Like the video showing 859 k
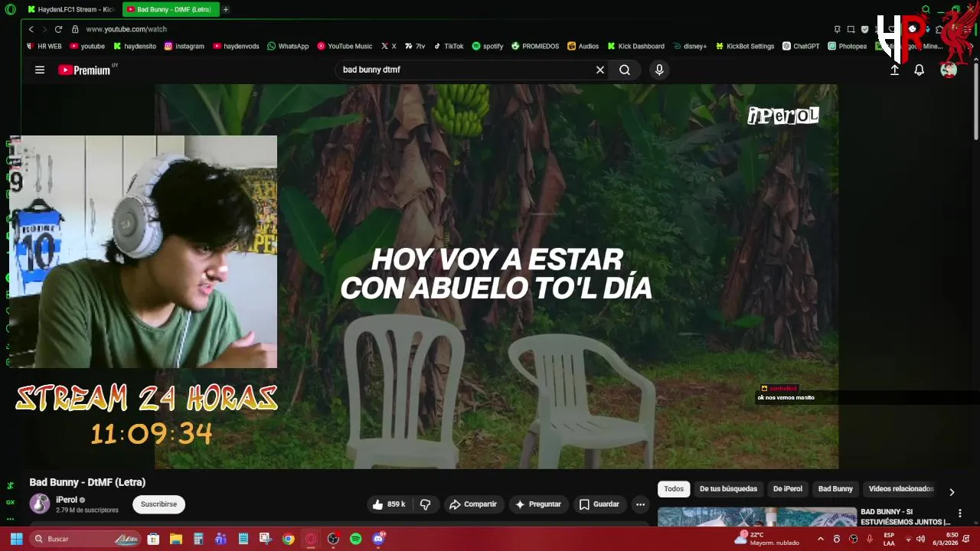Image resolution: width=980 pixels, height=551 pixels. point(389,504)
